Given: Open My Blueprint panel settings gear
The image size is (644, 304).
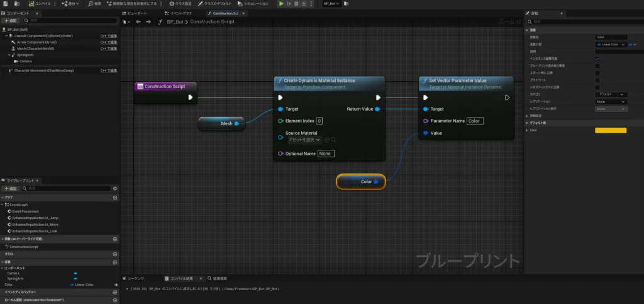Looking at the screenshot, I should (114, 188).
